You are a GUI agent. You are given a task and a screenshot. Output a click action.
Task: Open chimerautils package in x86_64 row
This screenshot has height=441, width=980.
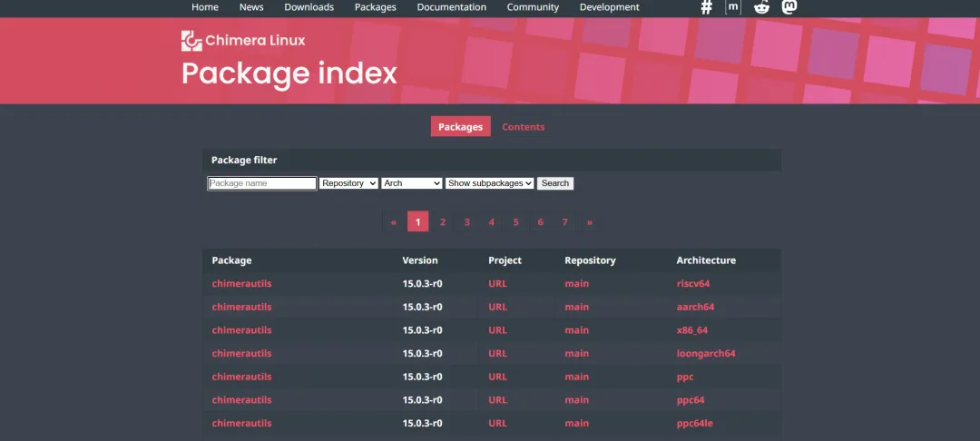pyautogui.click(x=242, y=329)
